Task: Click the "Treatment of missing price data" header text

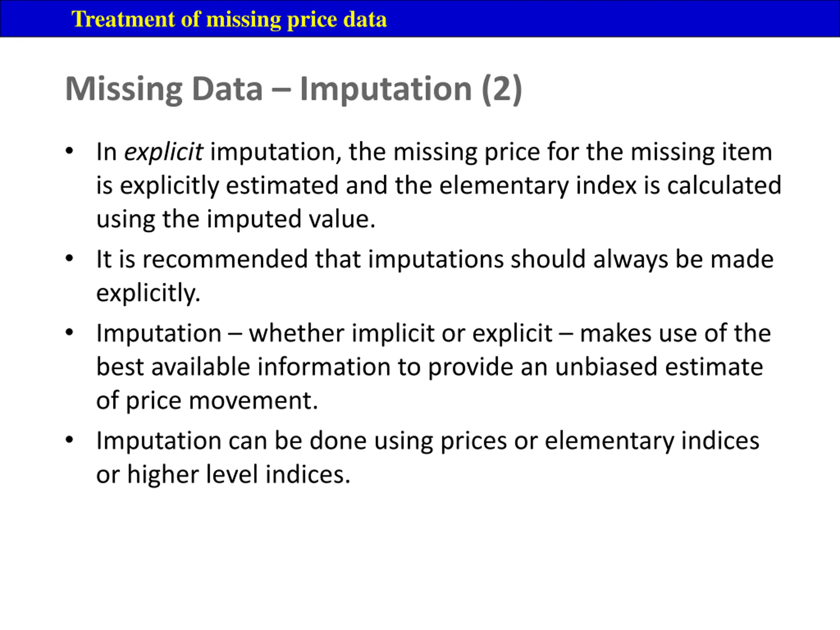Action: pos(229,19)
